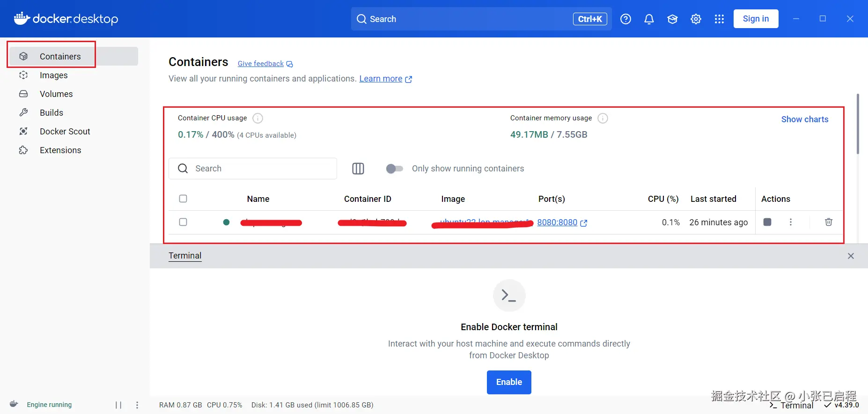Open the Learning center graduation cap icon
Screen dimensions: 868x414
(672, 19)
